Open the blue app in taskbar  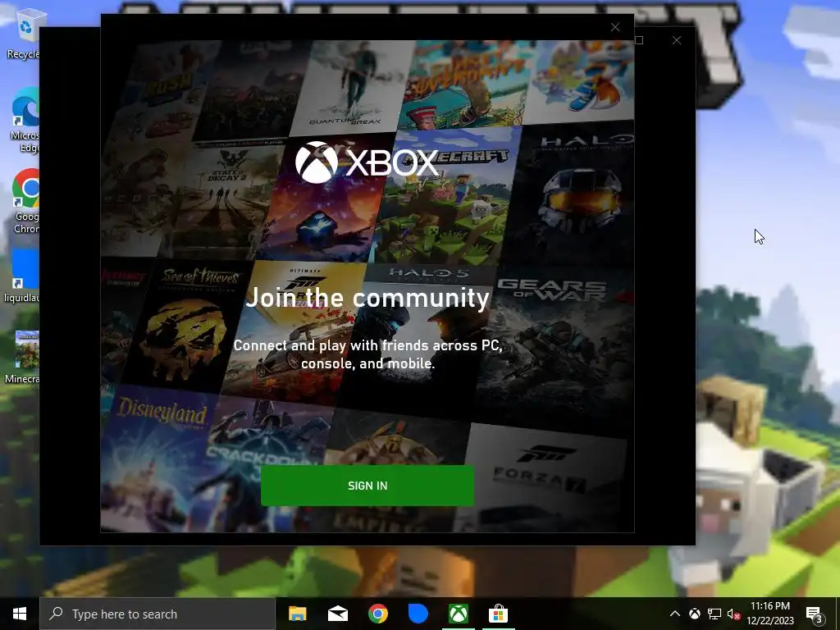click(418, 614)
